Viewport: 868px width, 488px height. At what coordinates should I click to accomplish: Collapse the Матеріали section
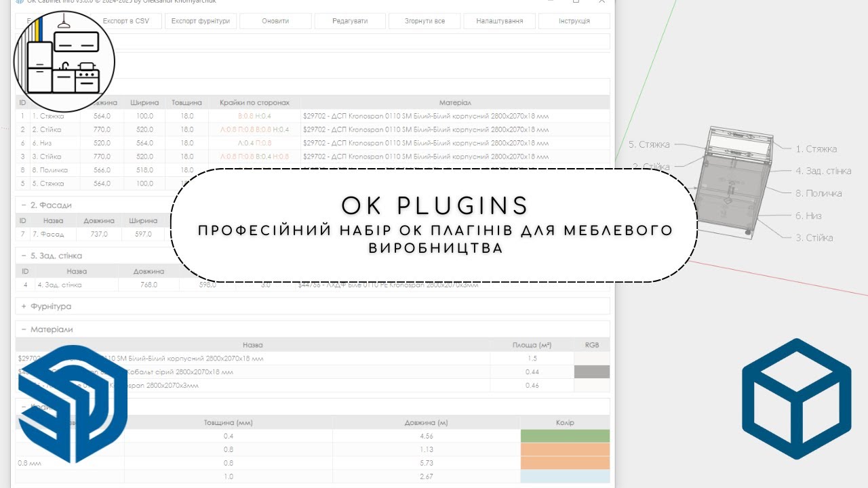[x=24, y=329]
